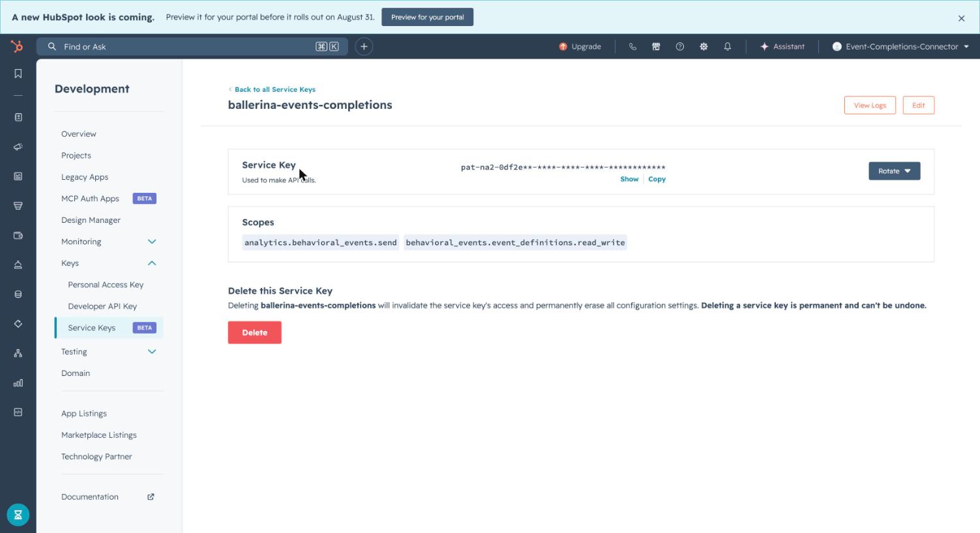Click the external link icon beside Documentation
The height and width of the screenshot is (533, 980).
[x=151, y=497]
